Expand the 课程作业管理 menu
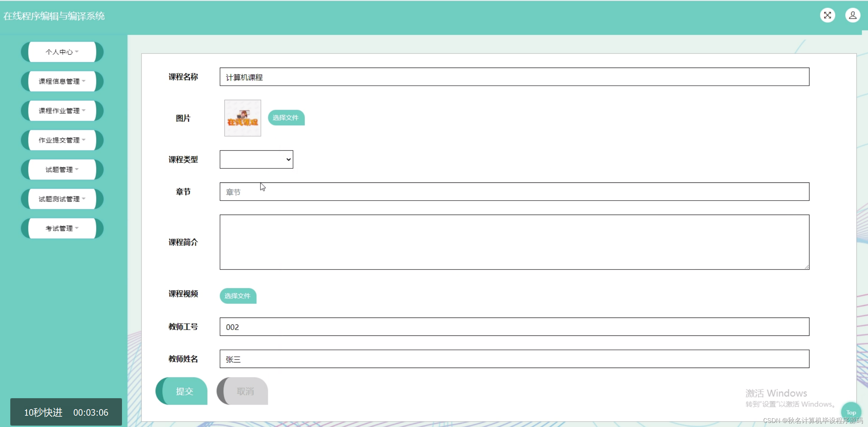868x427 pixels. (x=62, y=111)
